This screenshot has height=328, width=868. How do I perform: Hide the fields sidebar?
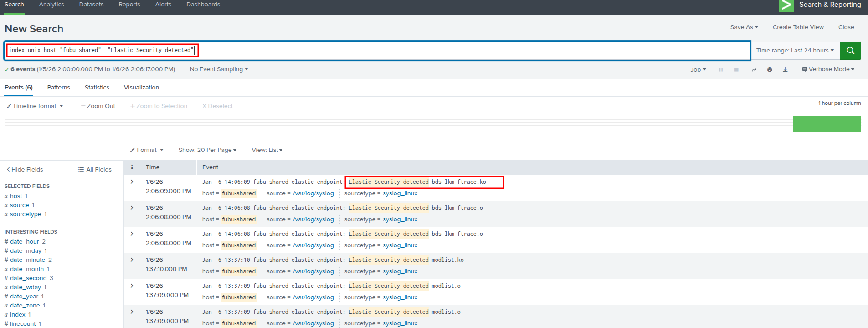[25, 170]
